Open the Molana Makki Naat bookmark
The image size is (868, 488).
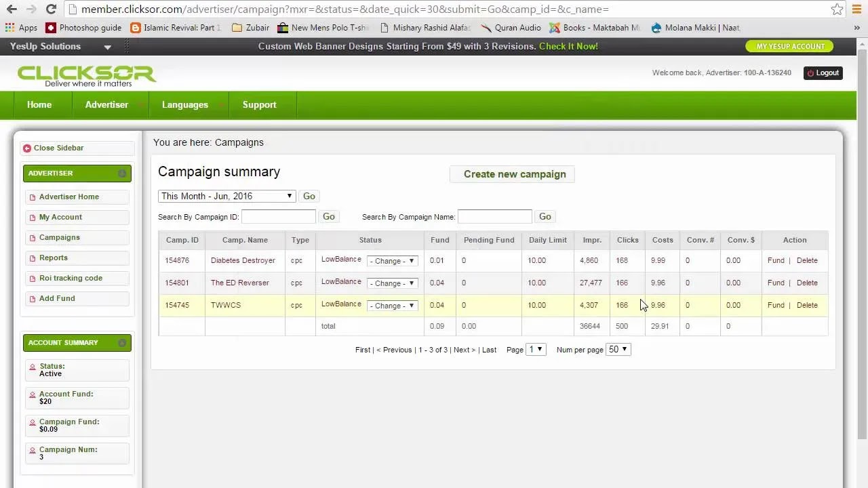(695, 28)
